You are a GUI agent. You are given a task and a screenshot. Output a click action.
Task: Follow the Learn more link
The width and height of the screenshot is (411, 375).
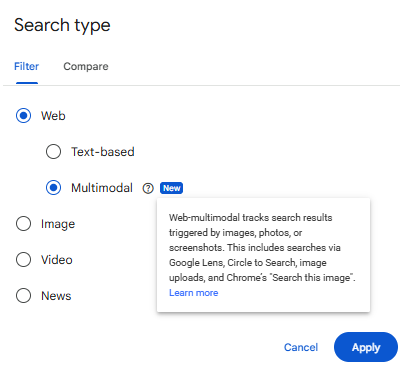194,293
